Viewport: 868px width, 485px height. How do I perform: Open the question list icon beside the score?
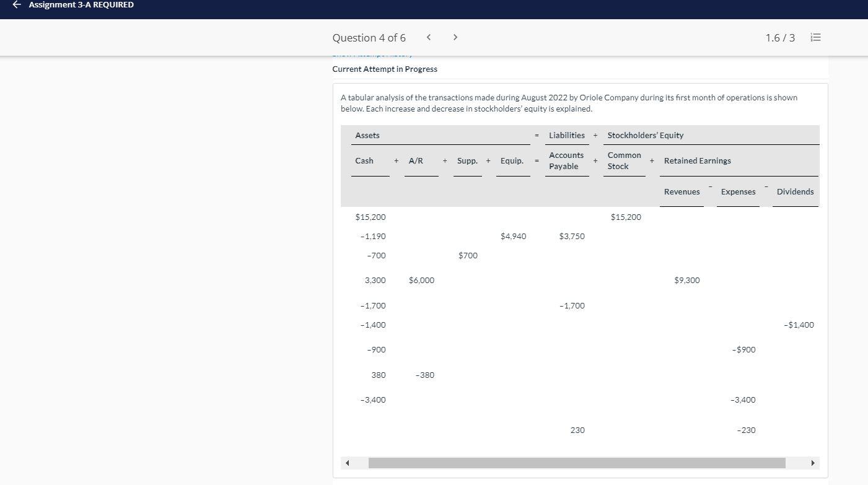click(815, 37)
